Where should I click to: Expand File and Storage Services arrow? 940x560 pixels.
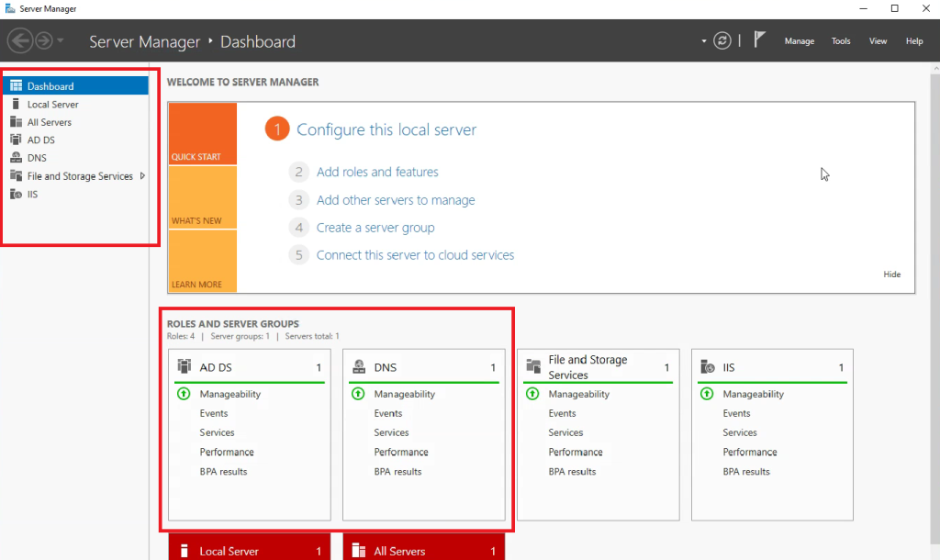point(142,175)
